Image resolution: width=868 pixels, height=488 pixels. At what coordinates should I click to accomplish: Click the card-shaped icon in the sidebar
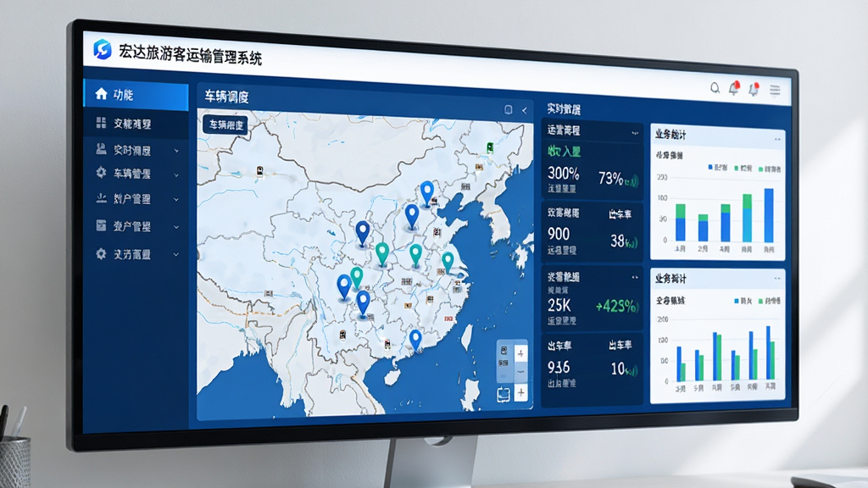tap(102, 225)
